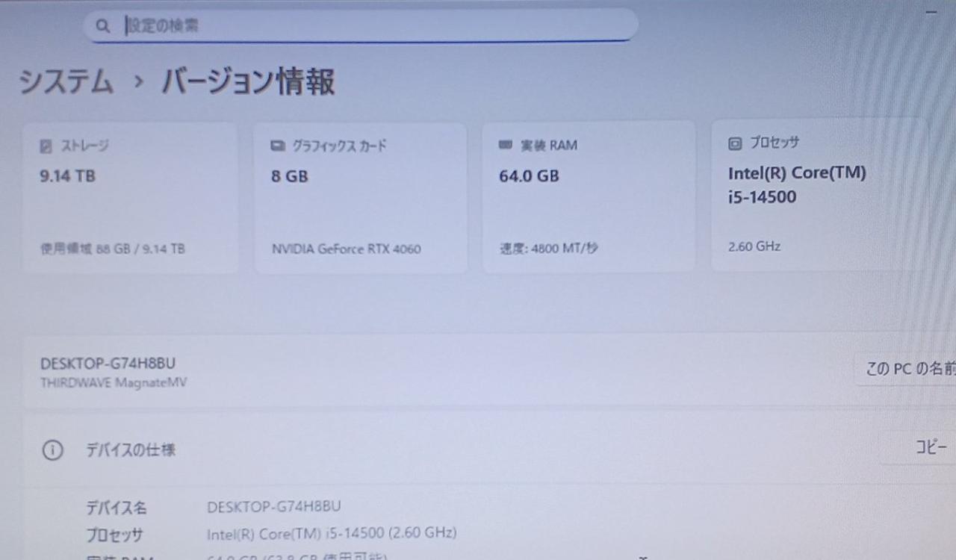Click the search magnifier icon
Screen dimensions: 956x560
(103, 26)
